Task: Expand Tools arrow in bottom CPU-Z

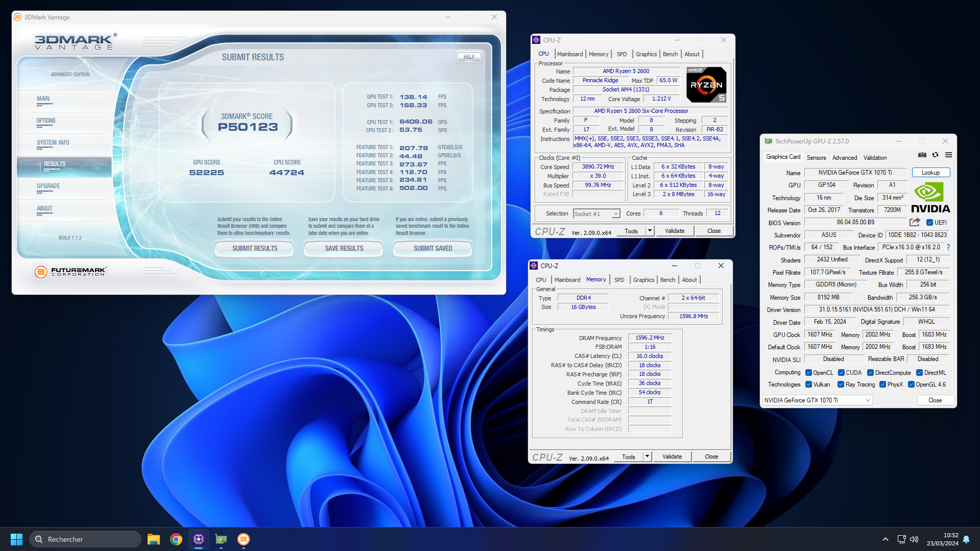Action: tap(647, 457)
